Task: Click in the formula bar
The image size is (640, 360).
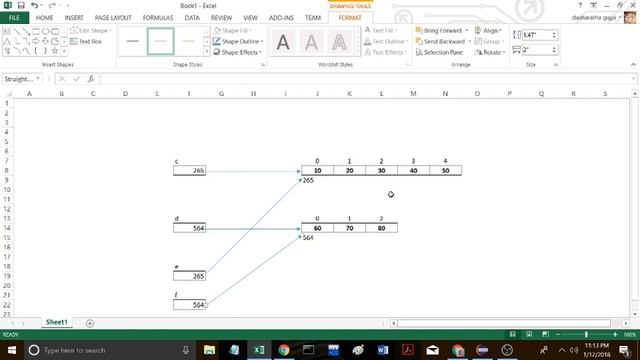Action: tap(365, 79)
